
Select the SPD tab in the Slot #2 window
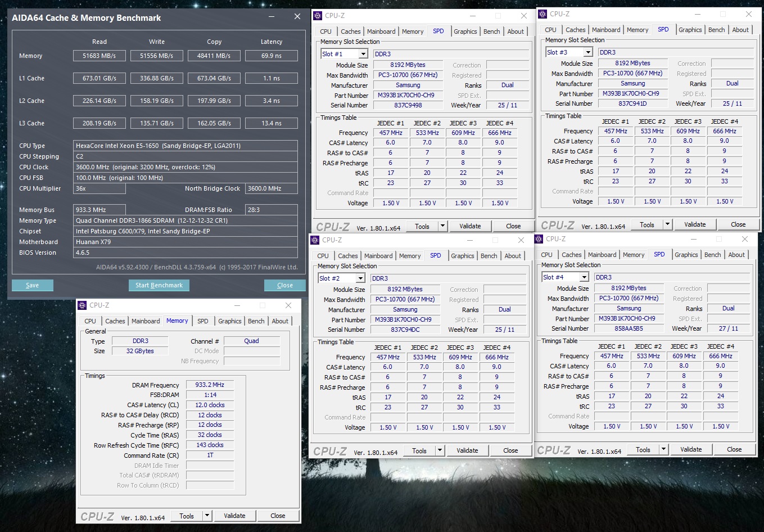436,255
